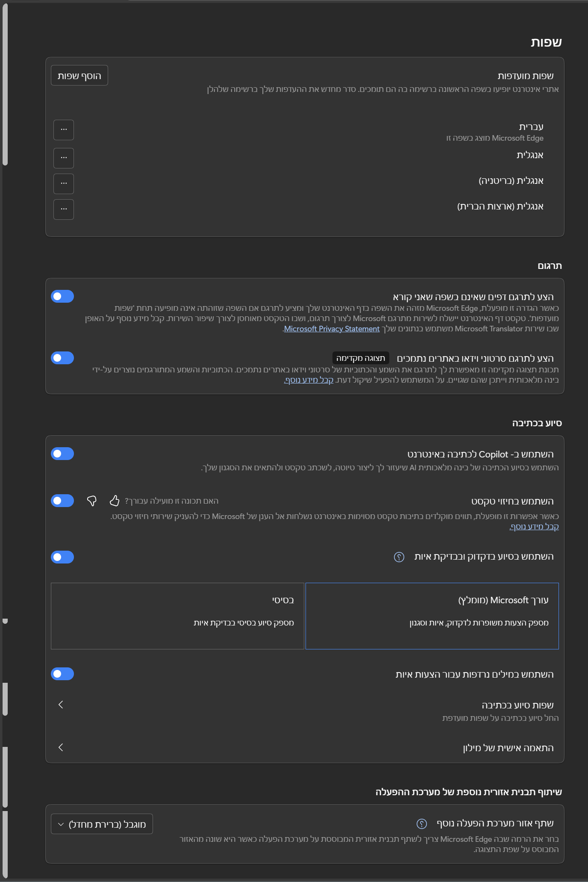
Task: Open more options for English (United States) language
Action: pos(64,209)
